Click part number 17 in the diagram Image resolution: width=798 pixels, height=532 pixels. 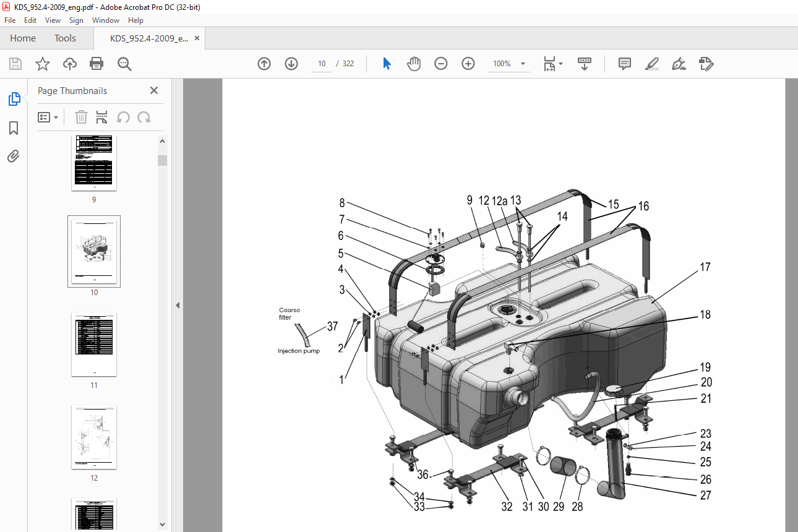point(705,267)
